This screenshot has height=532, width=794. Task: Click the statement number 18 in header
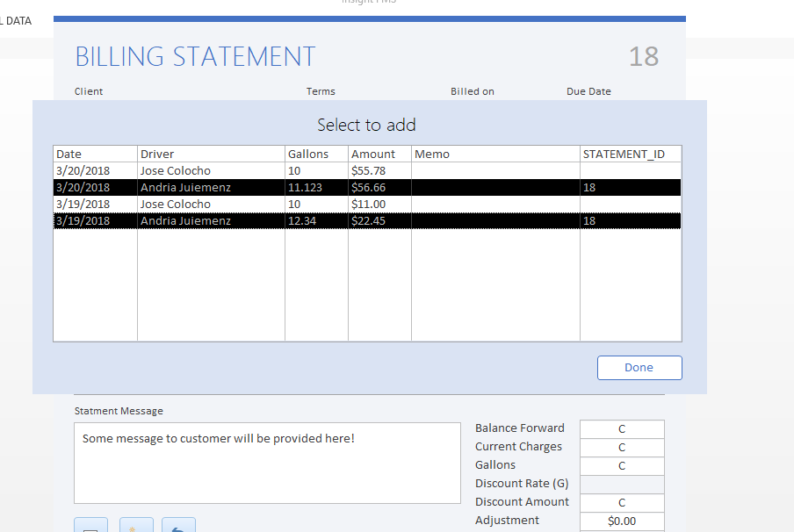(644, 56)
